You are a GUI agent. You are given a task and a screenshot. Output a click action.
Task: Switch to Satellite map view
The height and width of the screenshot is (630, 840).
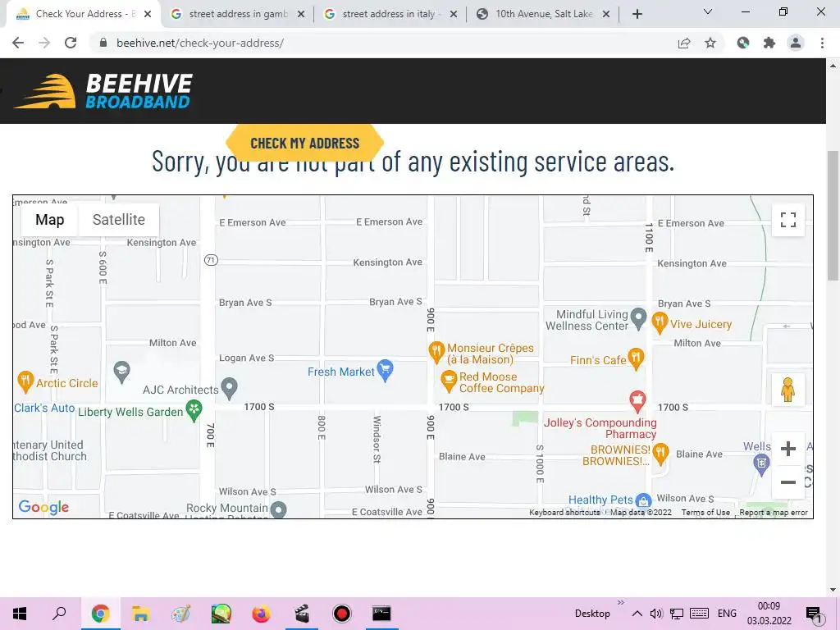(119, 220)
